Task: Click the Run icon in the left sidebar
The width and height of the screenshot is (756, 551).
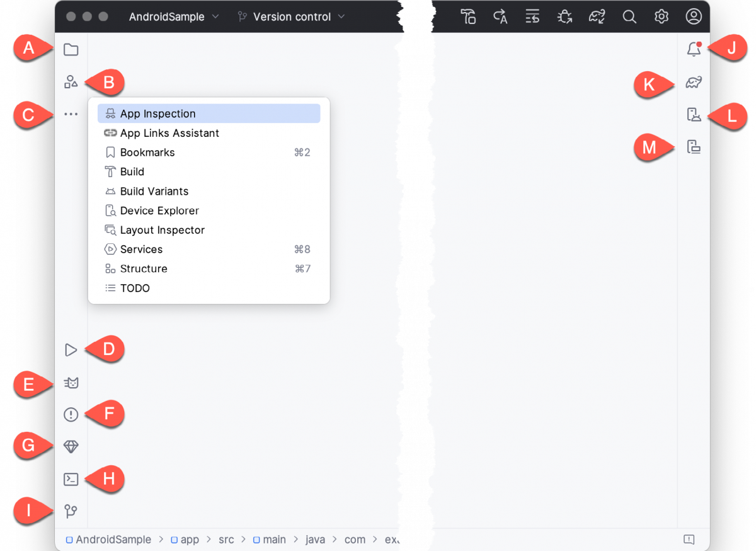Action: click(71, 350)
